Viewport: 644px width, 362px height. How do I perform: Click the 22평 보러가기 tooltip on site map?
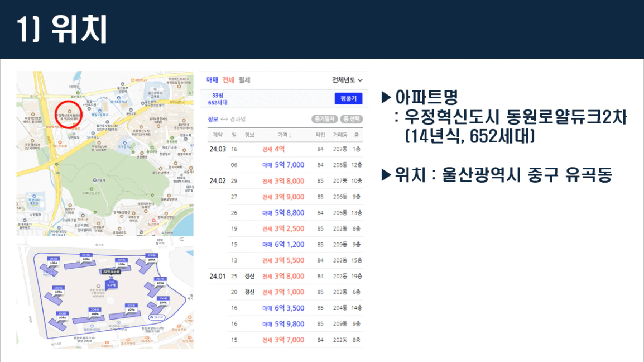[x=111, y=272]
